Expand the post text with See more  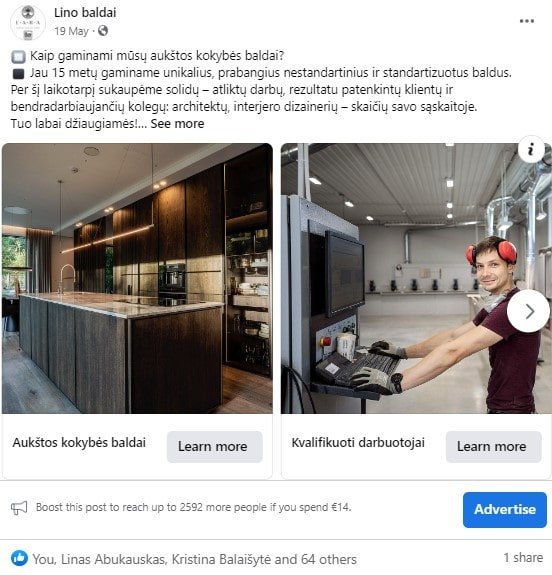(x=177, y=124)
